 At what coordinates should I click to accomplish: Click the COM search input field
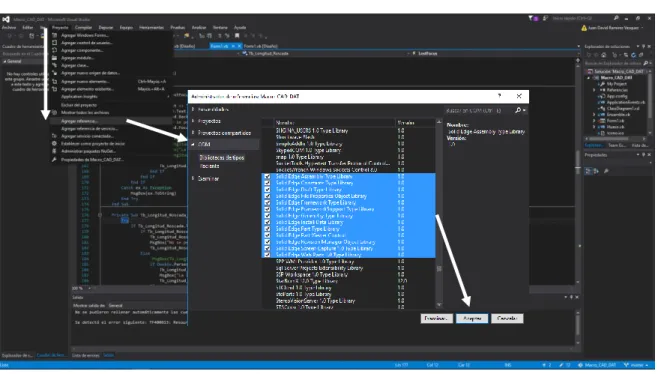tap(479, 110)
